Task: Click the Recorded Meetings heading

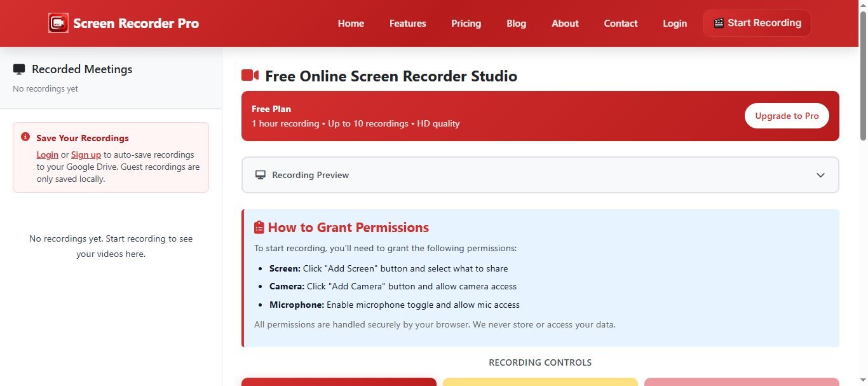Action: (82, 69)
